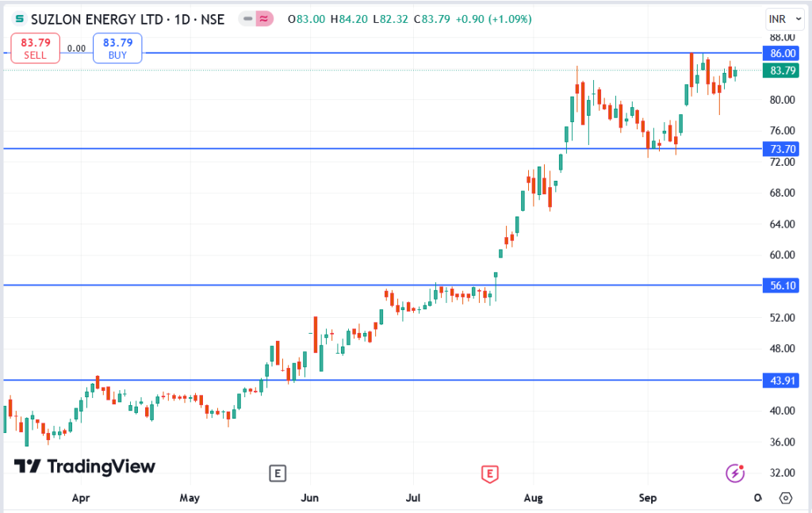The height and width of the screenshot is (513, 812).
Task: Click the H84.20 high value
Action: coord(349,19)
